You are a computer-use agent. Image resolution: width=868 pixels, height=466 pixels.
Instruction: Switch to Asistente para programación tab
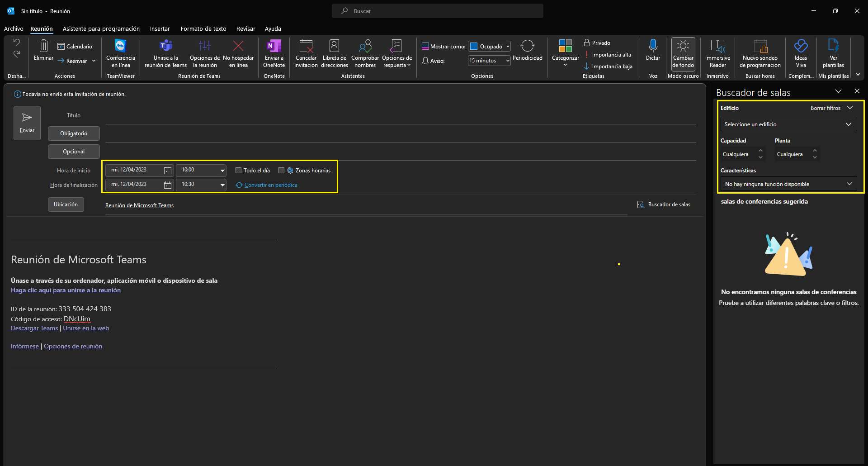[x=101, y=29]
